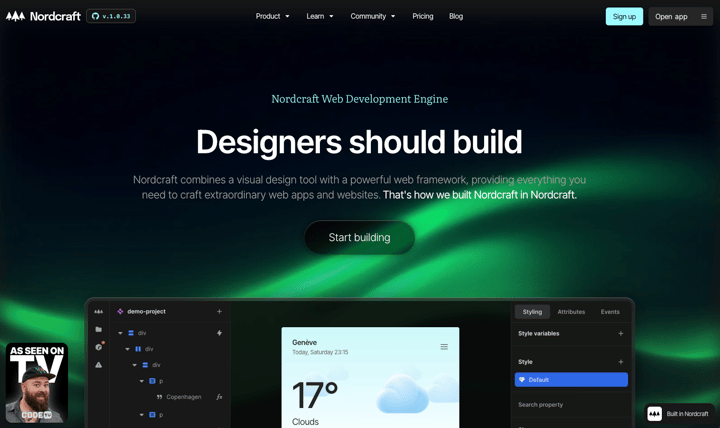Collapse the top-level div tree node
The height and width of the screenshot is (428, 720).
(x=121, y=333)
